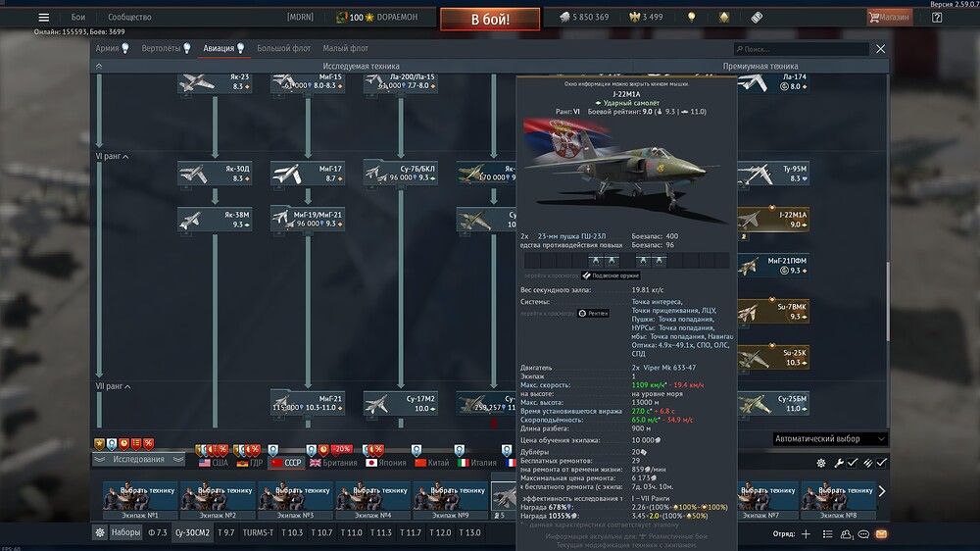
Task: Switch to the Вертолёты tab
Action: (166, 48)
